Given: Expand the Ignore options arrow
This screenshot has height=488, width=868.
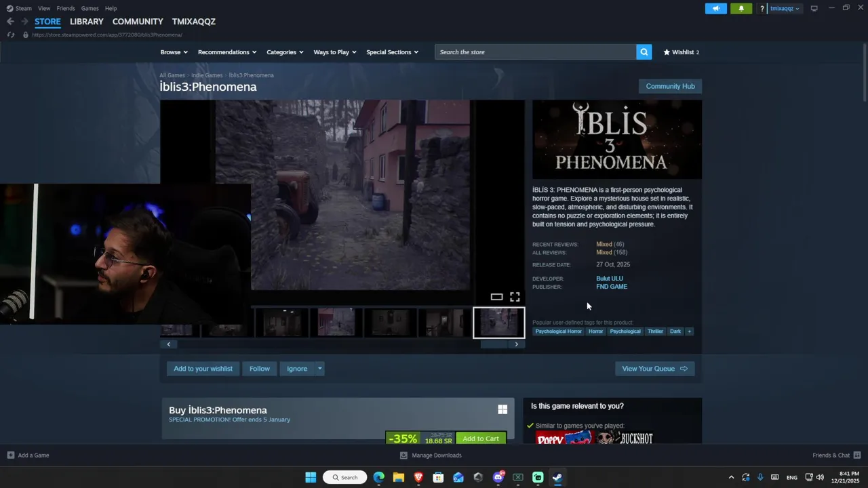Looking at the screenshot, I should pos(319,369).
